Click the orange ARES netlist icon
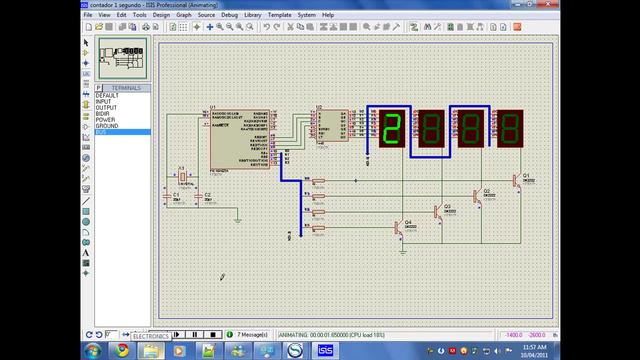640x360 pixels. click(x=517, y=27)
